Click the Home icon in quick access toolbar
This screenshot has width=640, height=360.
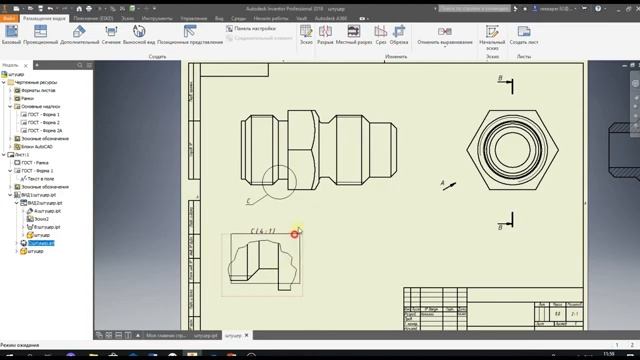[79, 9]
